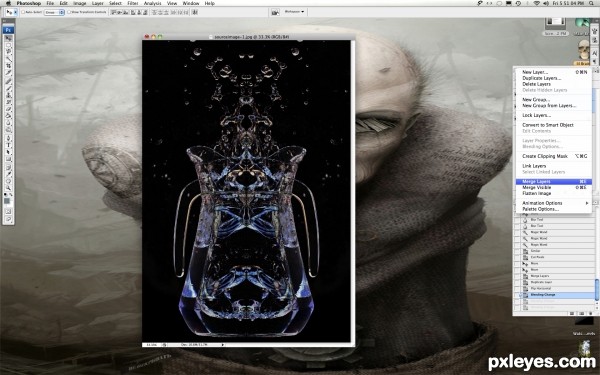Choose New Layer... from the menu
Image resolution: width=600 pixels, height=375 pixels.
click(x=554, y=72)
